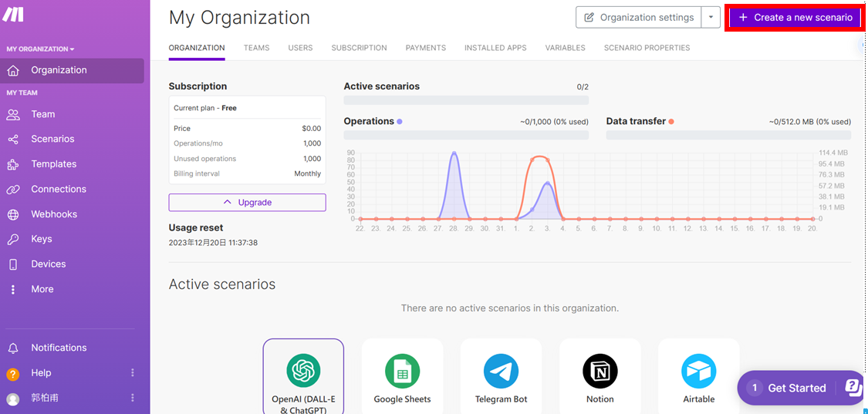The width and height of the screenshot is (868, 414).
Task: Open Connections via its link icon
Action: click(x=13, y=190)
